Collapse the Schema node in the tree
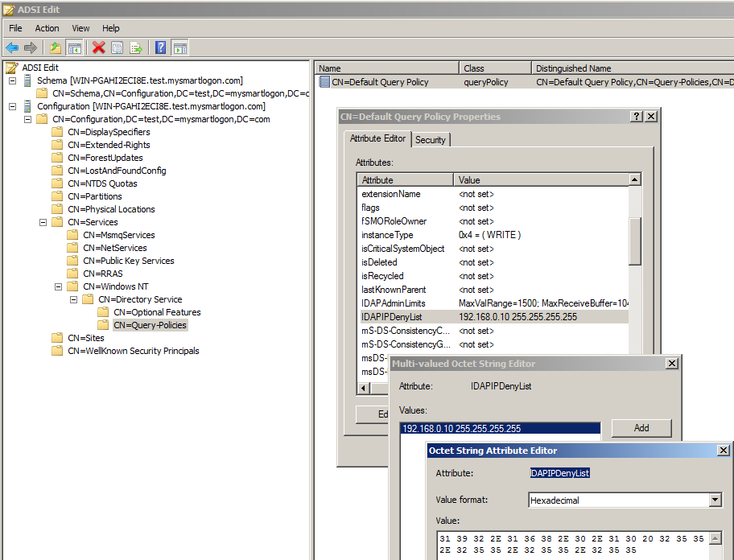Screen dimensions: 734x560 coord(13,80)
